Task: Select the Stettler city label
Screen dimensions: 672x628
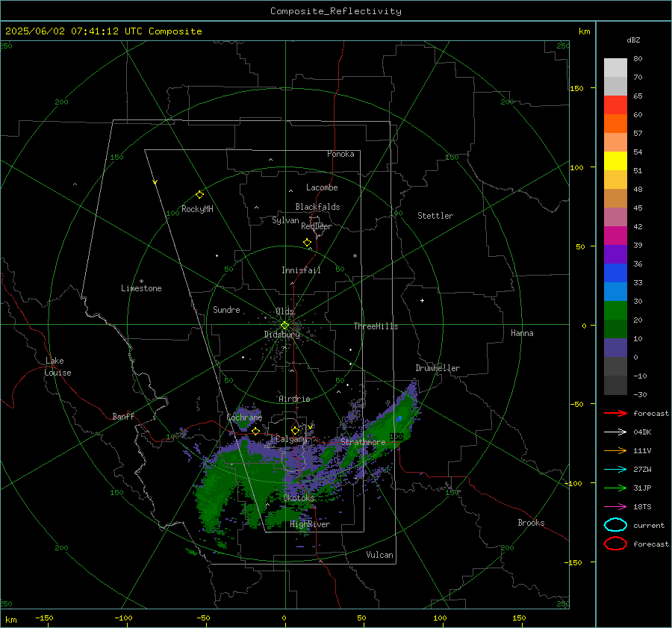Action: click(x=435, y=216)
